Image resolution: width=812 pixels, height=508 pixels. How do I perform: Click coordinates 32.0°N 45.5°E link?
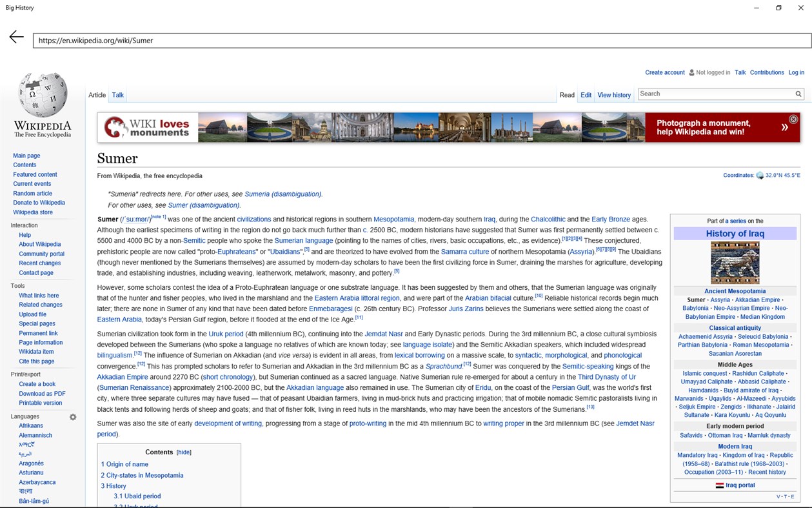pos(783,176)
